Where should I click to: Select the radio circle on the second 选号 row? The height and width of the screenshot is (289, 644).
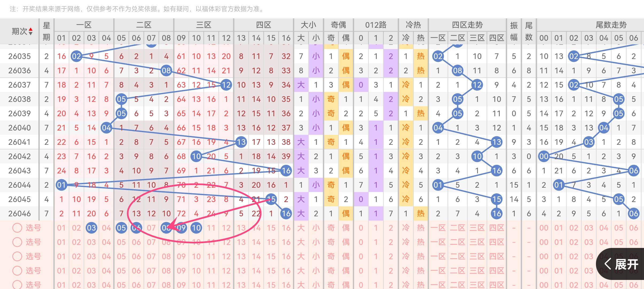18,242
